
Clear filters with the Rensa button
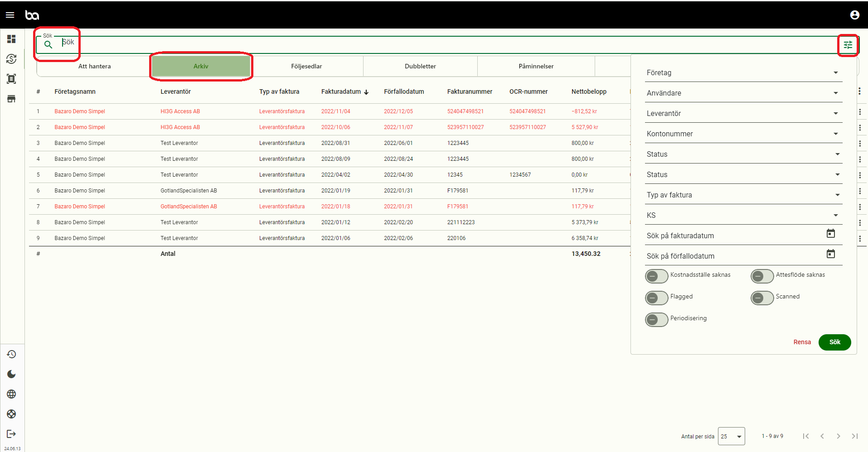(x=802, y=342)
